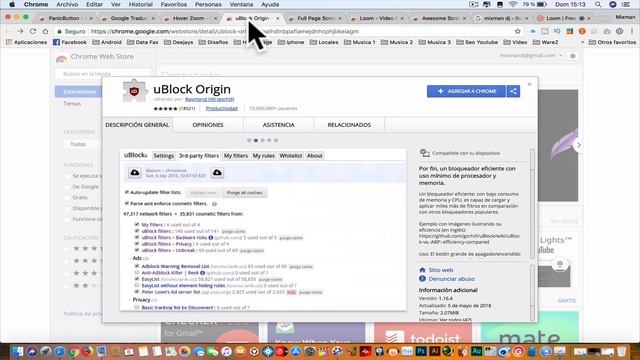Screen dimensions: 640x360
Task: Open Illustrator from the dock
Action: [x=435, y=351]
